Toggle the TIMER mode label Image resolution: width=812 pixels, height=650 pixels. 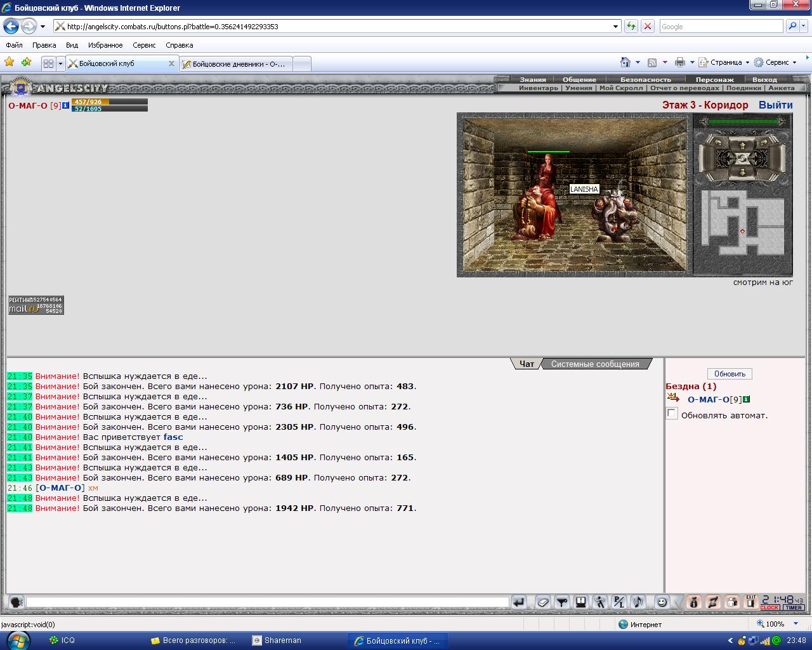coord(793,607)
